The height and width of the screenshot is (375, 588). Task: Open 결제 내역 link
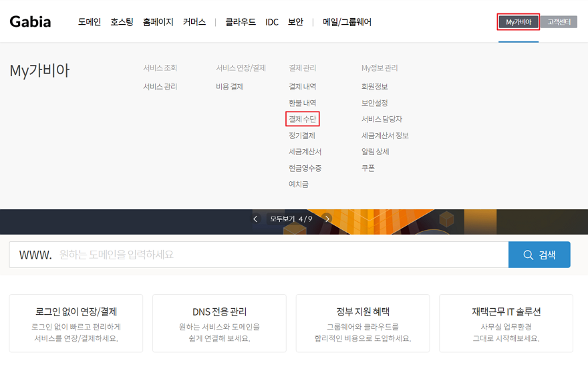302,87
